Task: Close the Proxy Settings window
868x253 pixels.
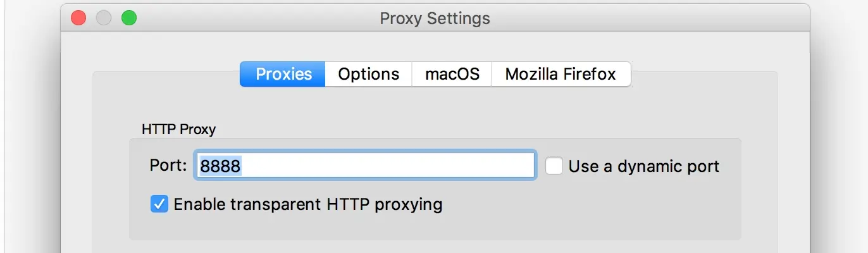Action: [x=78, y=18]
